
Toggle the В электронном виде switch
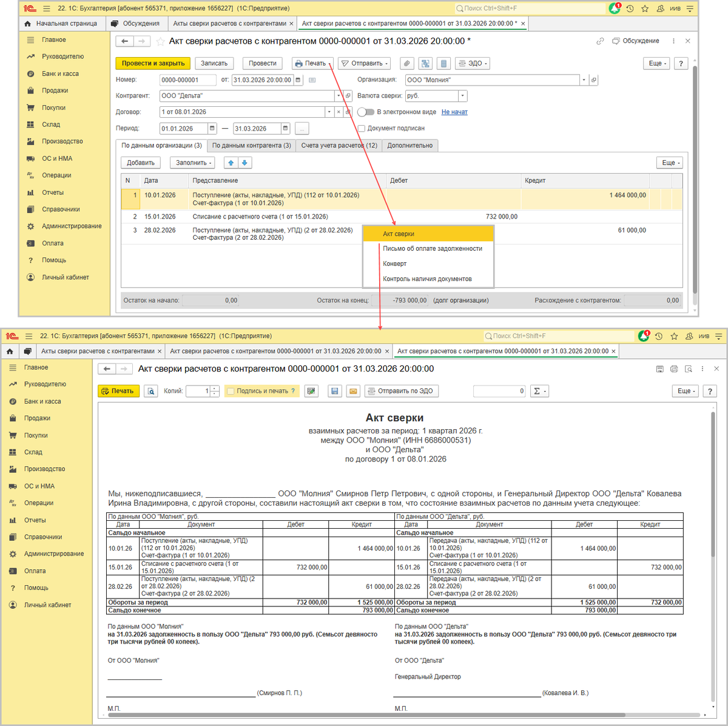(366, 112)
